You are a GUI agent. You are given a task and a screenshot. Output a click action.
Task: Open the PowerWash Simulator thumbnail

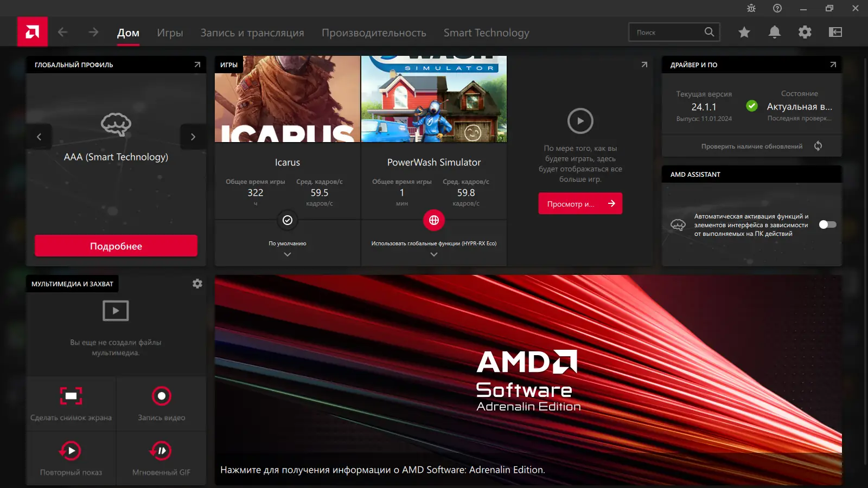tap(434, 99)
